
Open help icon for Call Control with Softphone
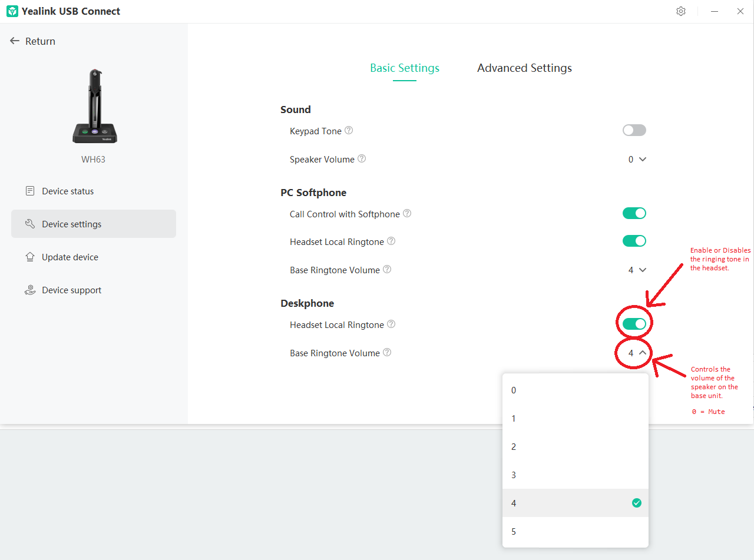click(407, 214)
